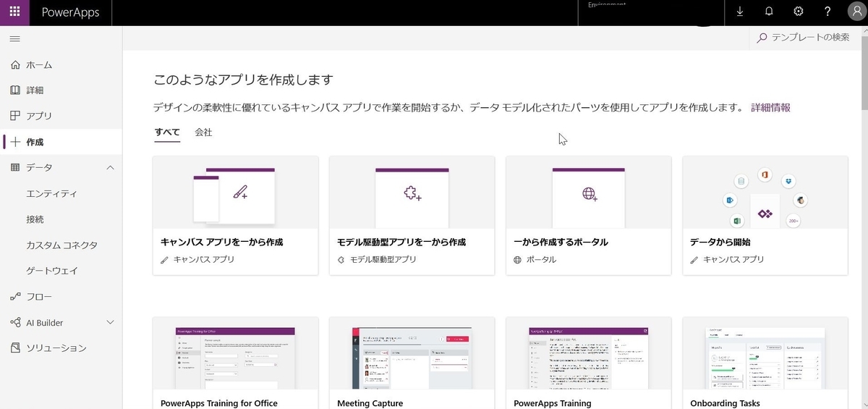Click Meeting Capture template name
Viewport: 868px width, 409px height.
point(370,403)
